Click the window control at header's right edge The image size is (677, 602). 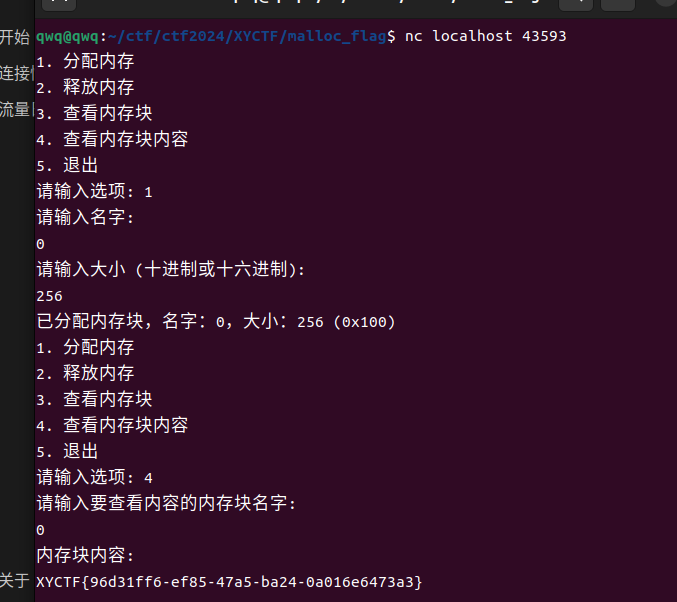point(667,2)
